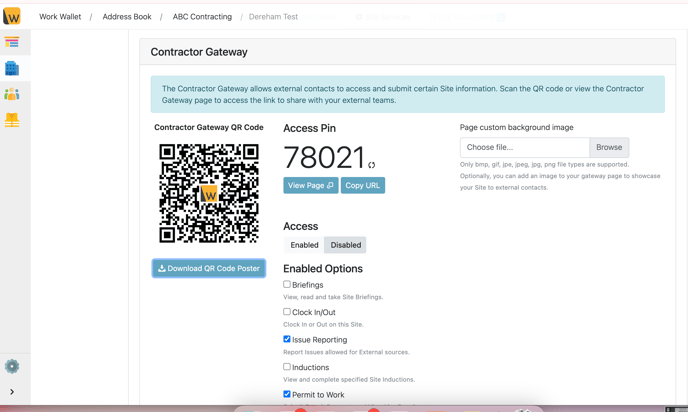Tick the Inductions checkbox
688x412 pixels.
(287, 366)
